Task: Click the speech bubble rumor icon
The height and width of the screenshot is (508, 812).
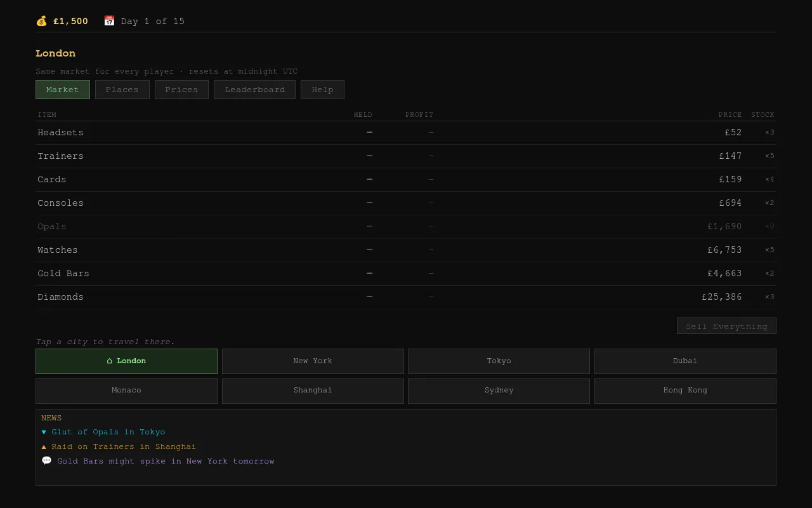Action: (x=46, y=461)
